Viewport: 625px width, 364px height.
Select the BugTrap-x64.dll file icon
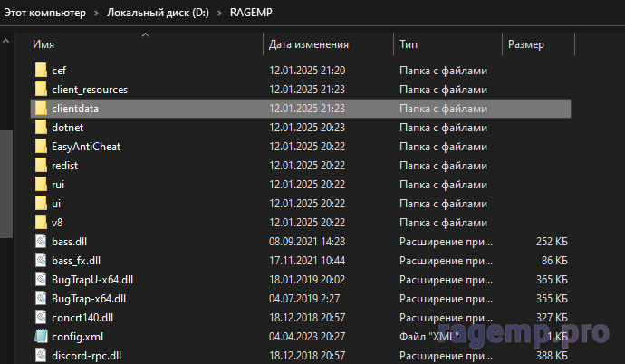tap(41, 299)
